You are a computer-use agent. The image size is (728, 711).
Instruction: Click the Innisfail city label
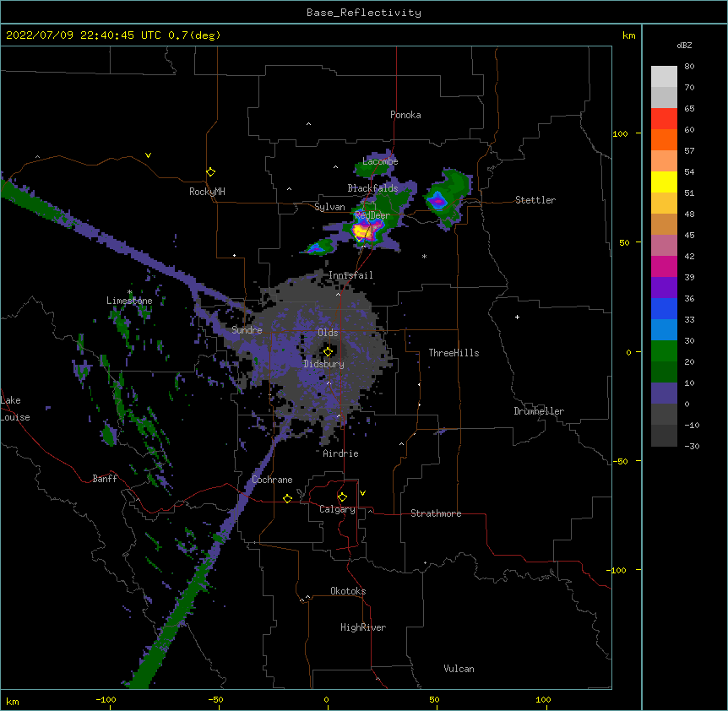tap(350, 275)
